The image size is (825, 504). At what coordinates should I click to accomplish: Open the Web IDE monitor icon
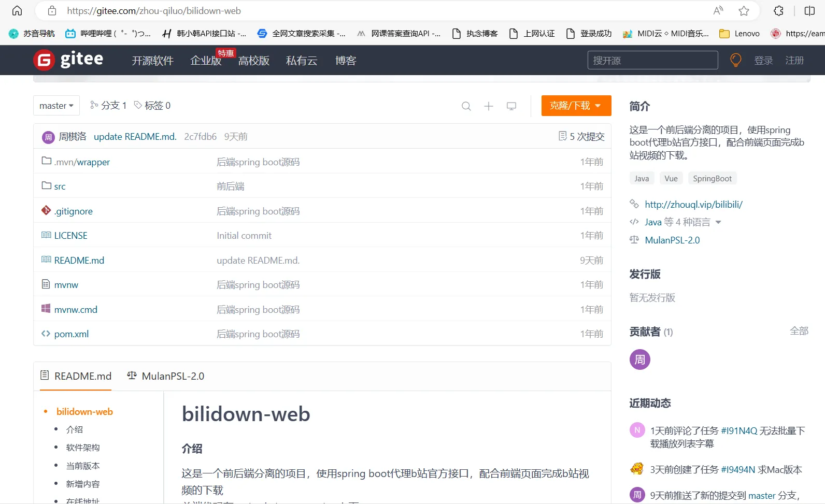click(x=511, y=106)
